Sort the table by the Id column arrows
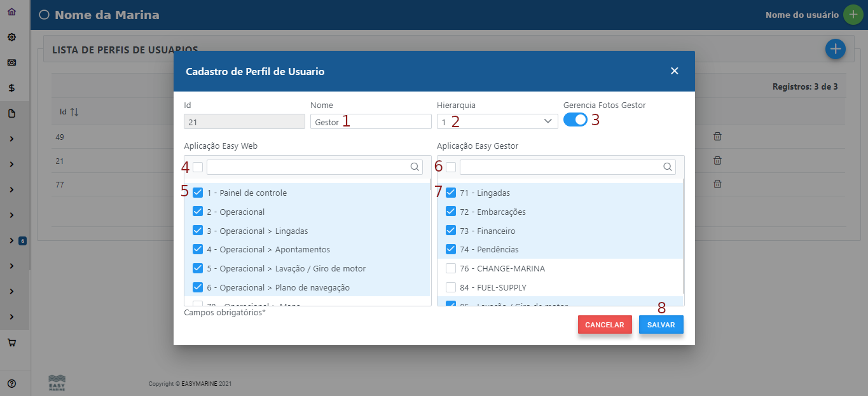868x396 pixels. [72, 111]
